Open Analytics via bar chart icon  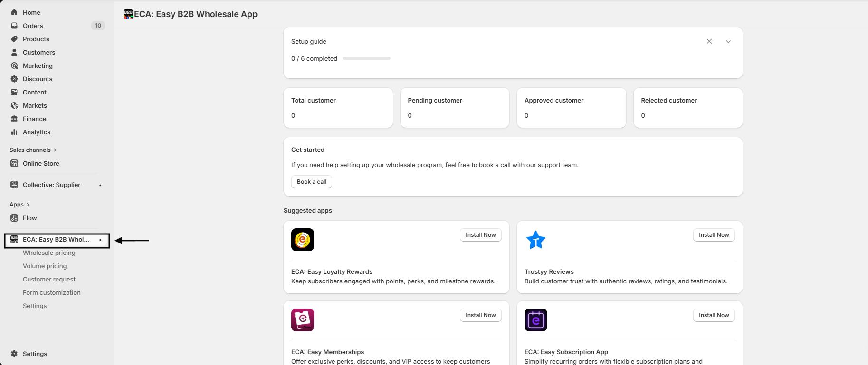(x=14, y=132)
